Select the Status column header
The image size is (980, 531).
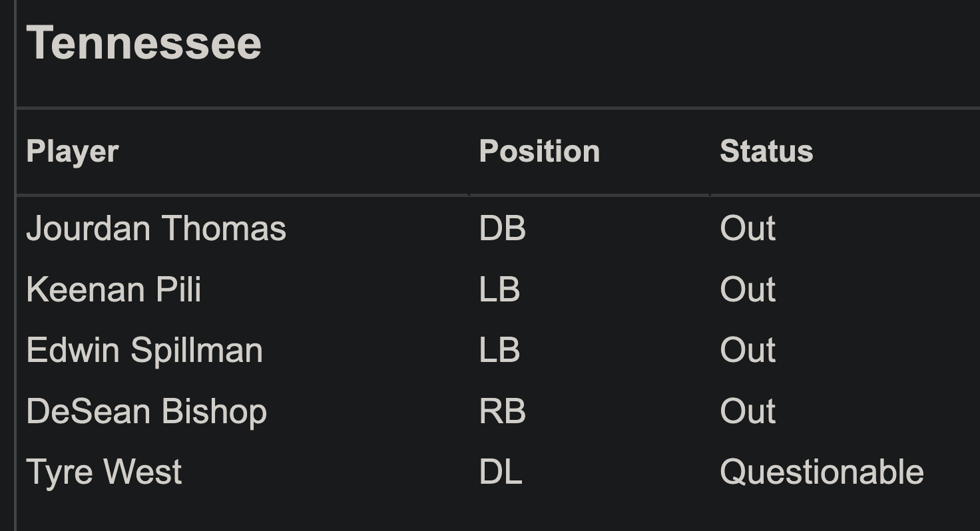(x=766, y=151)
